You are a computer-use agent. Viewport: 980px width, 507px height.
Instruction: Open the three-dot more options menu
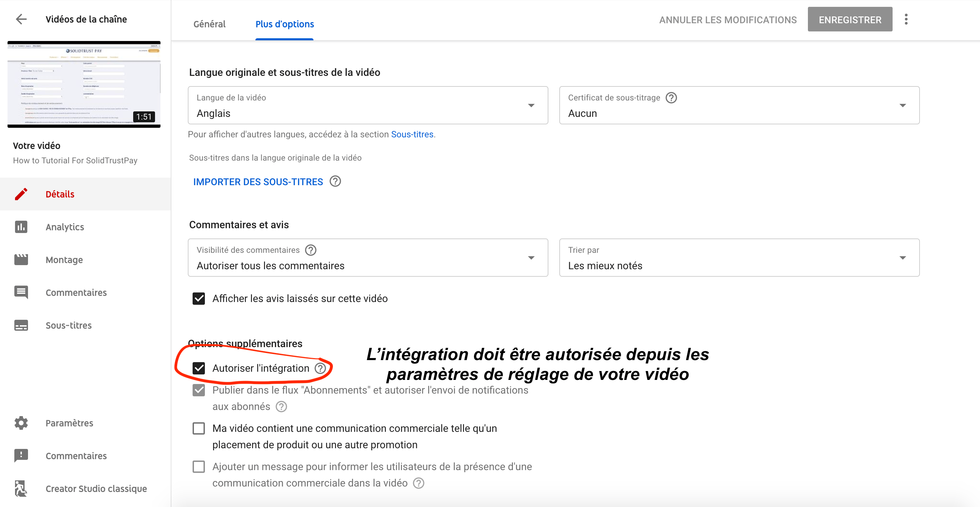[906, 19]
